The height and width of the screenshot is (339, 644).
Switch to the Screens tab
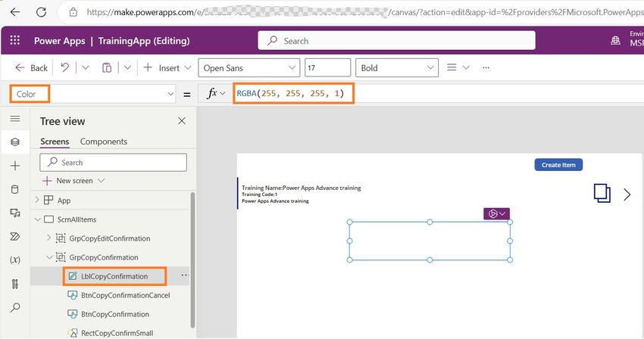coord(55,142)
